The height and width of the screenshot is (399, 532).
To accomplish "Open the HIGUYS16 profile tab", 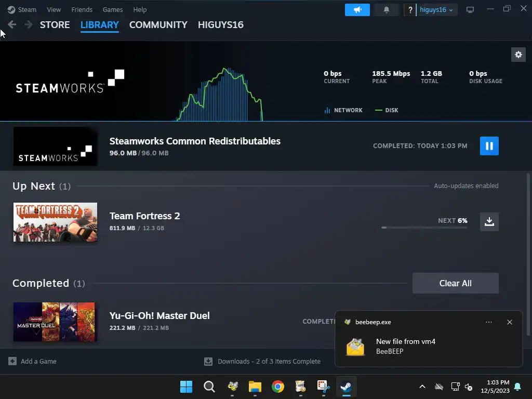I will coord(220,25).
